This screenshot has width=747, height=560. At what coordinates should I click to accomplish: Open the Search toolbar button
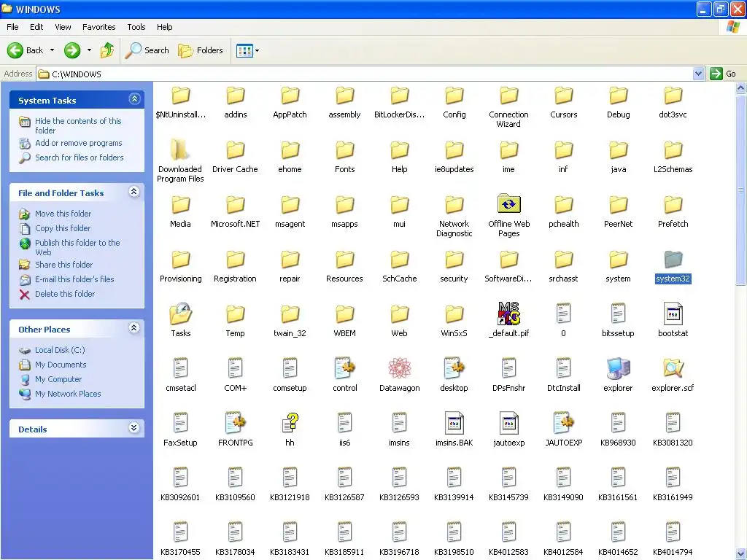147,50
